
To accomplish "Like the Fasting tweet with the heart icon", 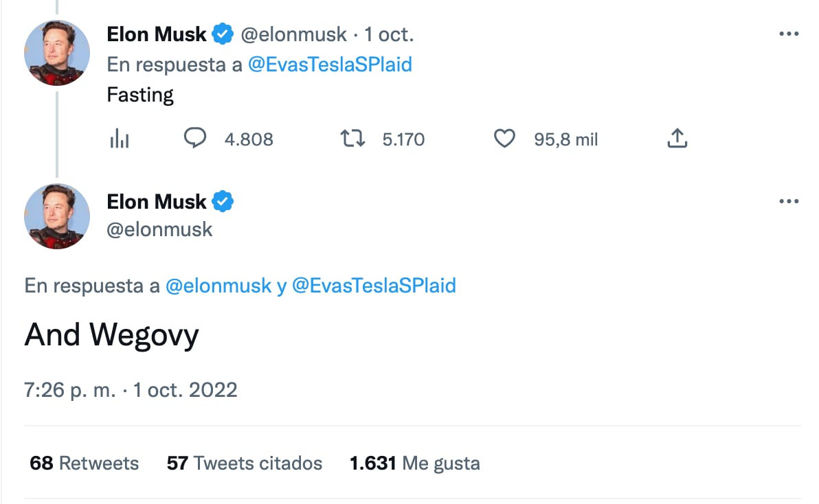I will click(505, 139).
